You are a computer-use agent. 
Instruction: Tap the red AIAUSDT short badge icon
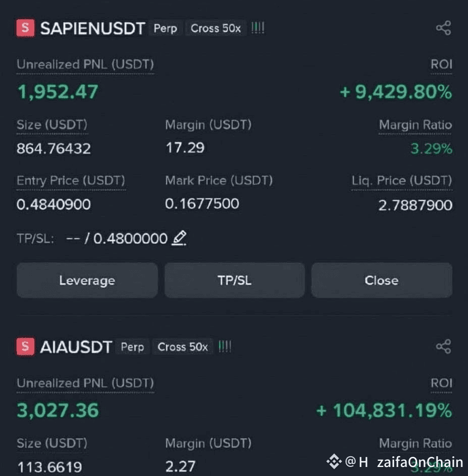click(25, 346)
